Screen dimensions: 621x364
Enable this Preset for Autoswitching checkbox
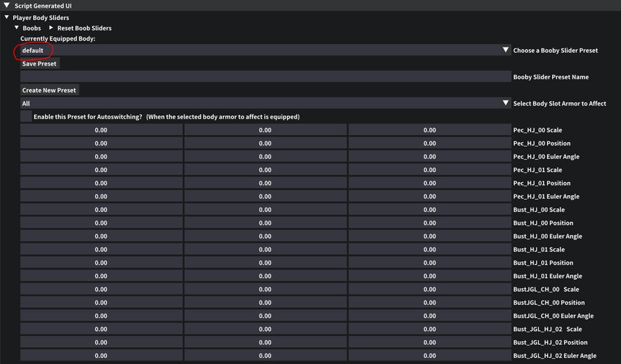pyautogui.click(x=26, y=117)
